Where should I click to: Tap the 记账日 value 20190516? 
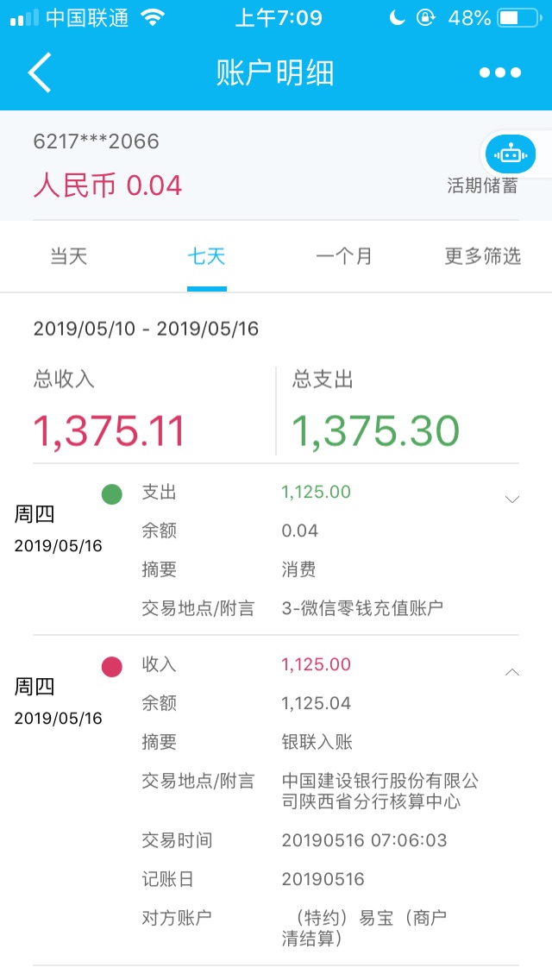[x=323, y=879]
